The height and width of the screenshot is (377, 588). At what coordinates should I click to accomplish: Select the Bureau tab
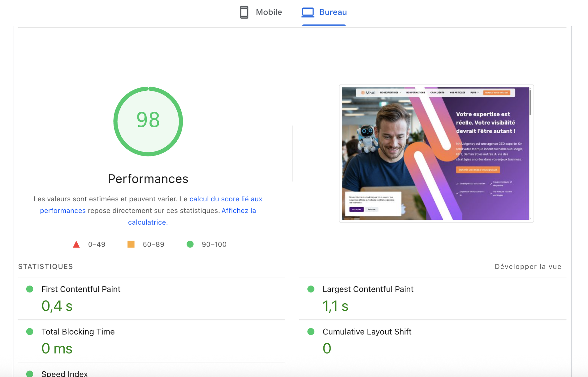324,12
